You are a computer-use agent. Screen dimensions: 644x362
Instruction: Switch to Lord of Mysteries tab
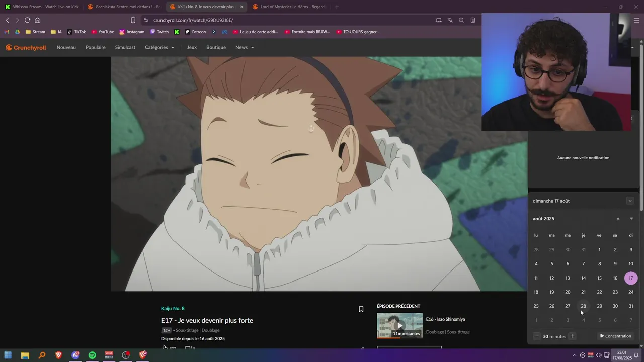tap(288, 7)
